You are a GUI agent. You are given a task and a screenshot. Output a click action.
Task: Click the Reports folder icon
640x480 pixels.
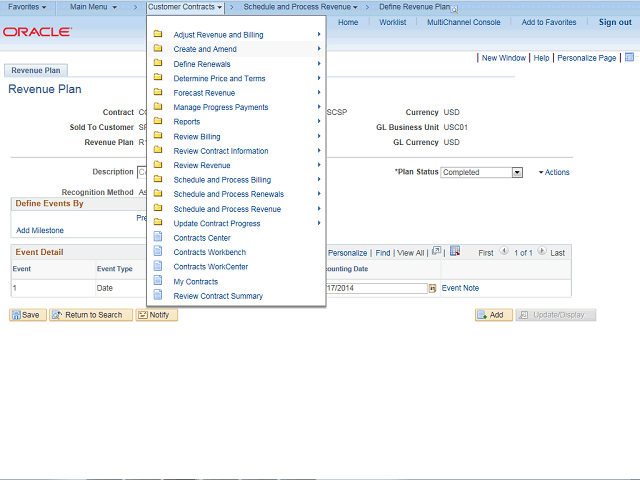click(x=158, y=121)
